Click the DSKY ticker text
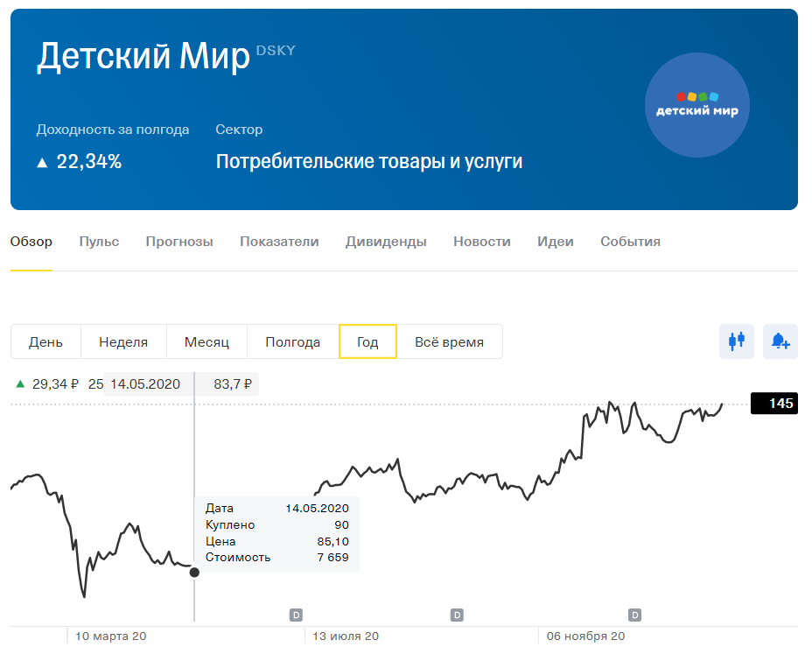The image size is (812, 654). [276, 50]
